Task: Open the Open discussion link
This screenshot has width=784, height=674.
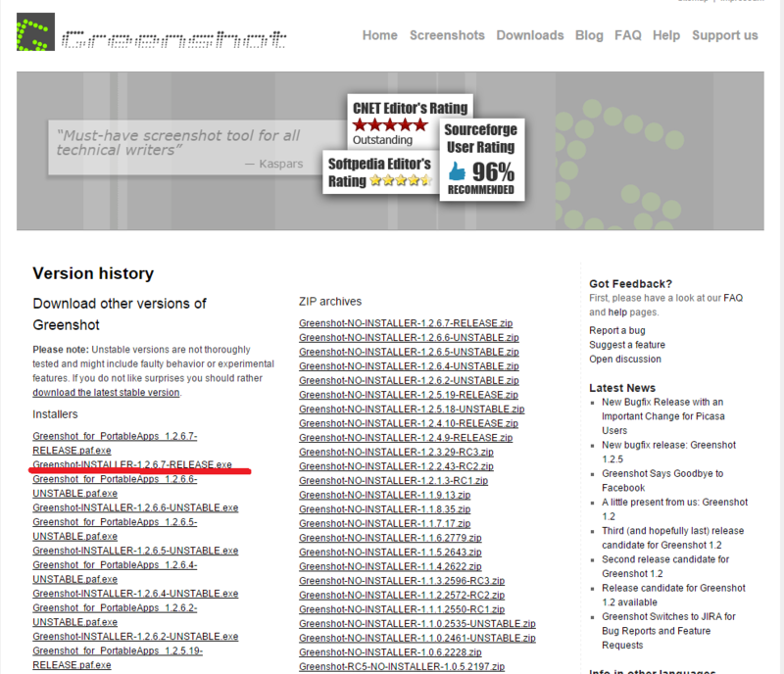Action: coord(625,359)
